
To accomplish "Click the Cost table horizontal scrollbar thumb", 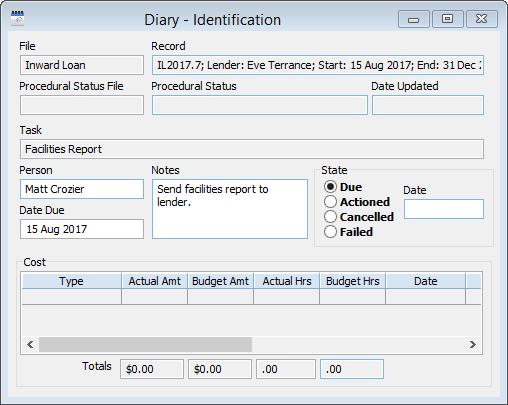I will click(x=145, y=344).
